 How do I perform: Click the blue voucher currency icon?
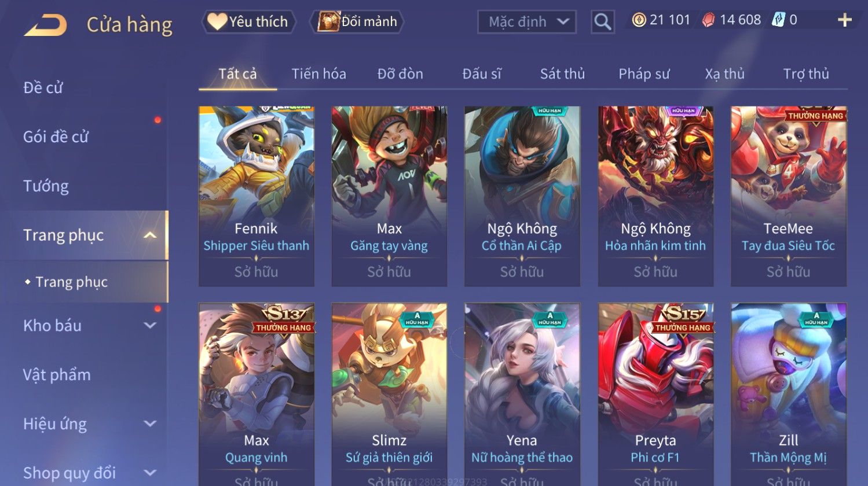778,20
